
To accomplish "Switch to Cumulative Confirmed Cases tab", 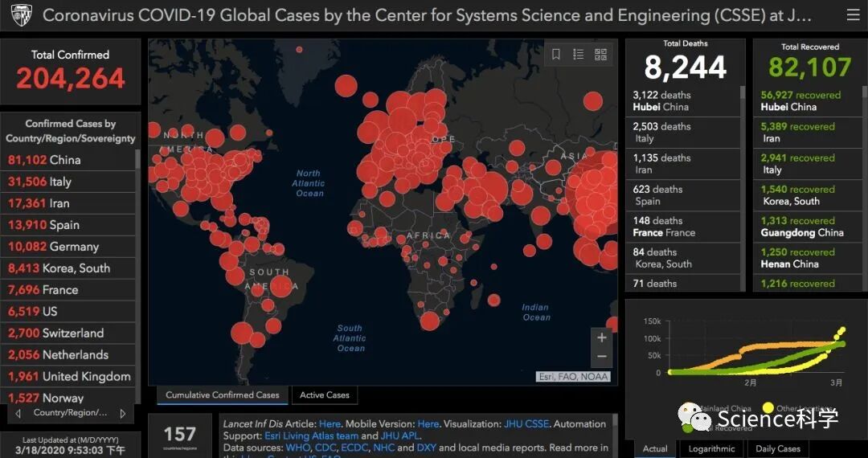I will coord(223,395).
